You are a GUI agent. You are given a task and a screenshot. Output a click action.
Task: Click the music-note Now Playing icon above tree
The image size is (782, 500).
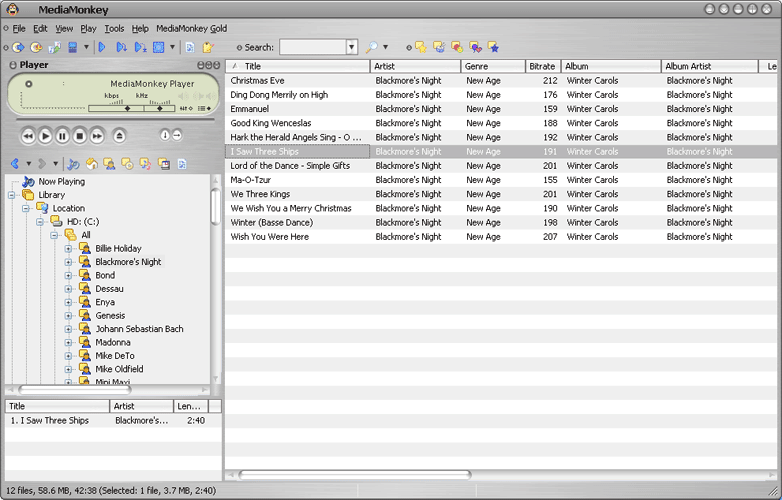click(73, 164)
